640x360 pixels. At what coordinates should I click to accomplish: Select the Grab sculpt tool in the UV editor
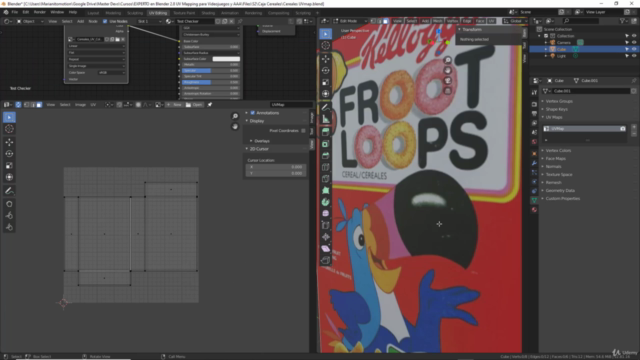tap(9, 204)
